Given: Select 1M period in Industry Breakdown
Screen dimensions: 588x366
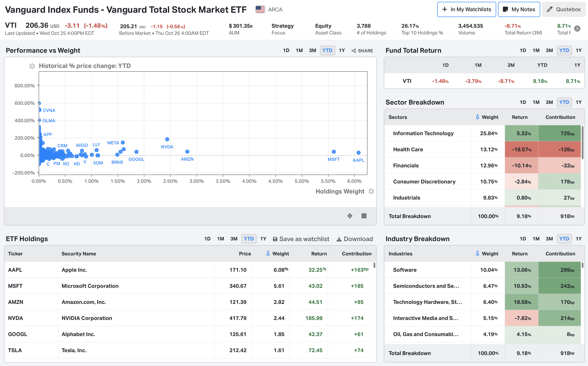Looking at the screenshot, I should [x=536, y=239].
